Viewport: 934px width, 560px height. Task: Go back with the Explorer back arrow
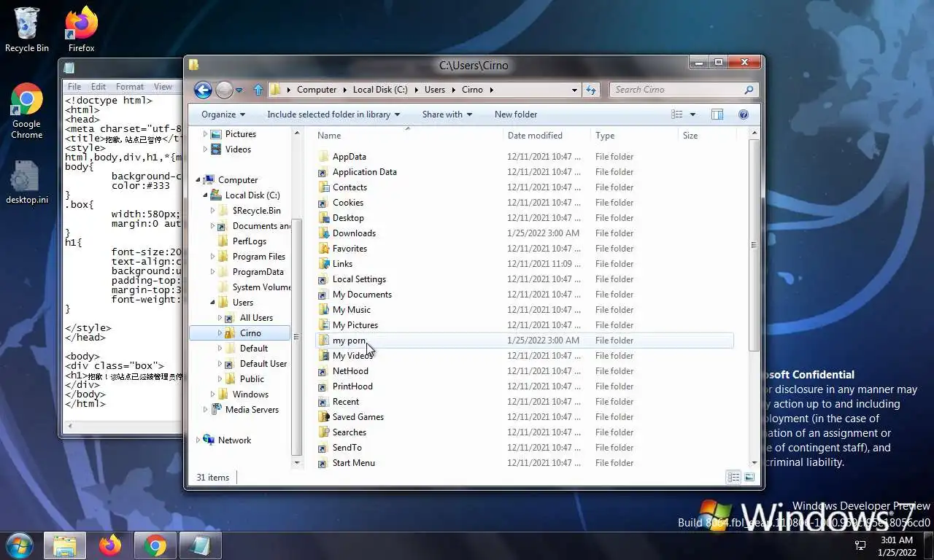coord(203,90)
